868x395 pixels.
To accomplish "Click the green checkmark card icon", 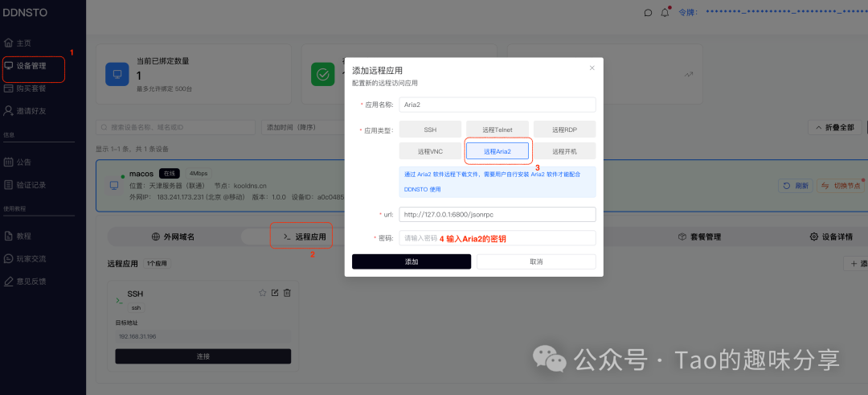I will coord(322,74).
